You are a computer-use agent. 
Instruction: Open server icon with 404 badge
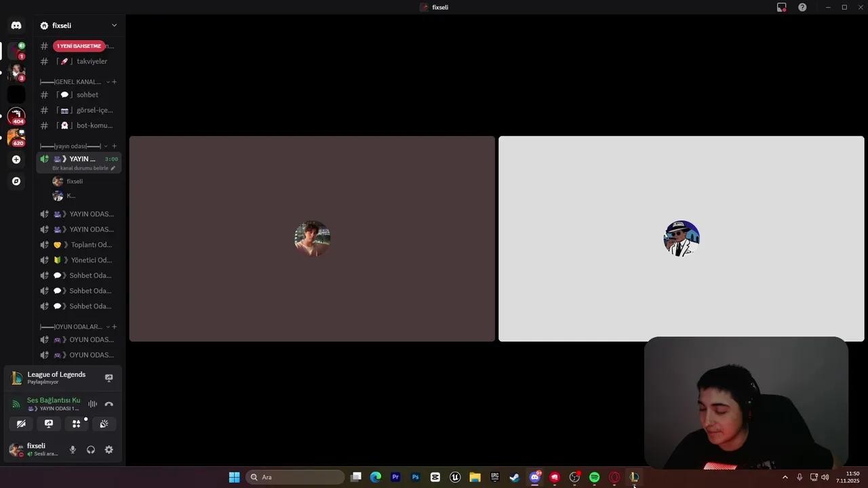16,116
